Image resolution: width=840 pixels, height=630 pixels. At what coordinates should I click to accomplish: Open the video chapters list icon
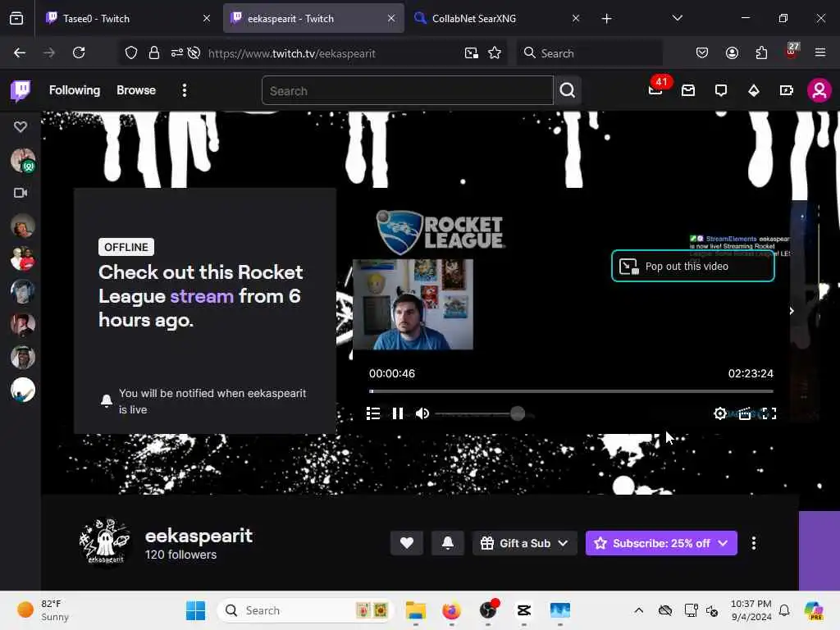tap(373, 413)
